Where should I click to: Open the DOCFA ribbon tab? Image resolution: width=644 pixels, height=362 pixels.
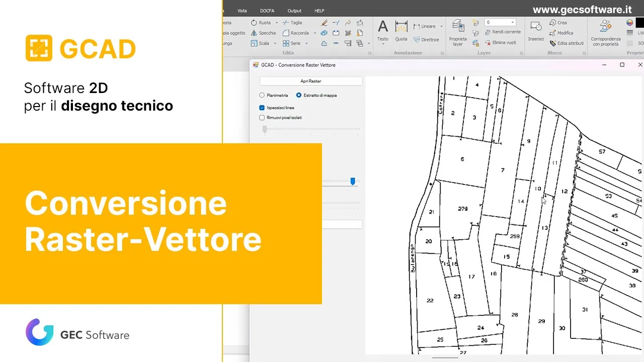pyautogui.click(x=267, y=11)
